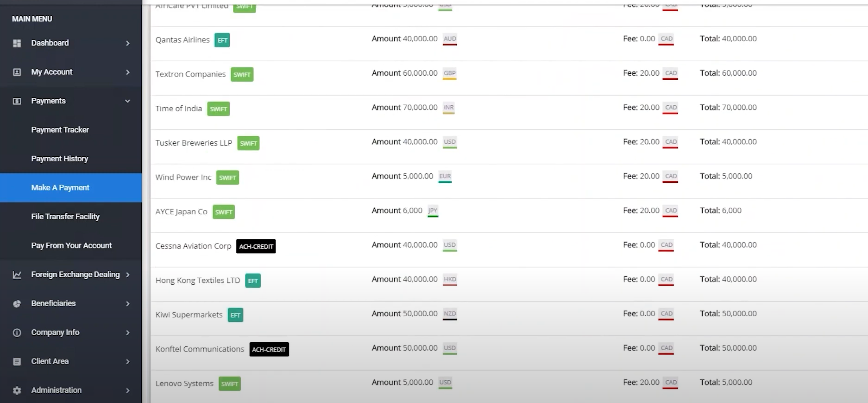Click the Company Info information icon
Screen dimensions: 868x403
tap(17, 333)
